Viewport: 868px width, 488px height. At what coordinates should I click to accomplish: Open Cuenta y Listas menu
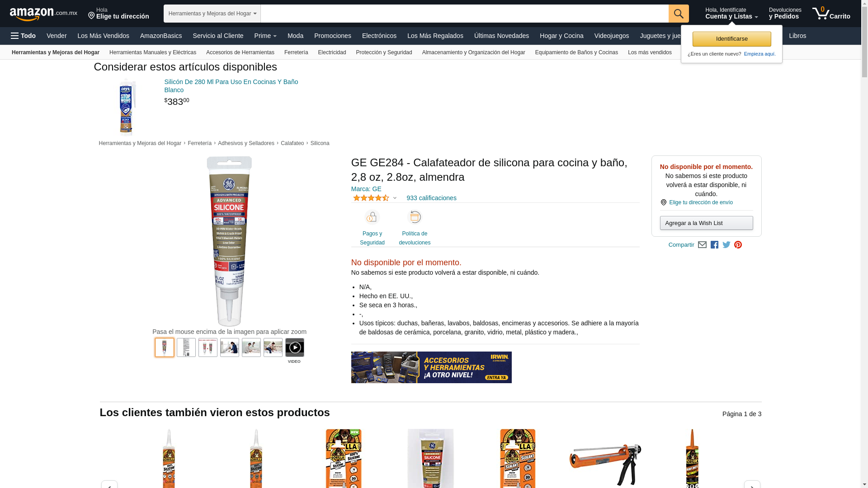tap(731, 14)
